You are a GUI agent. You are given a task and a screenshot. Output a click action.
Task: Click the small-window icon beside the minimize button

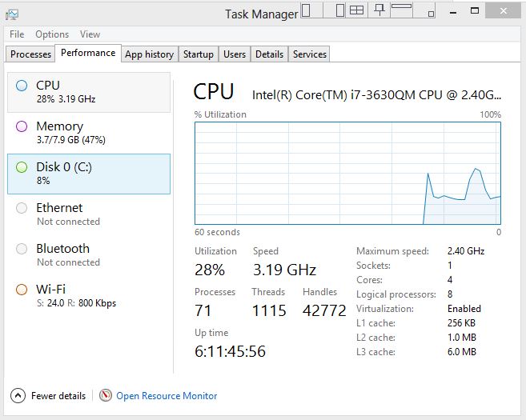[431, 14]
